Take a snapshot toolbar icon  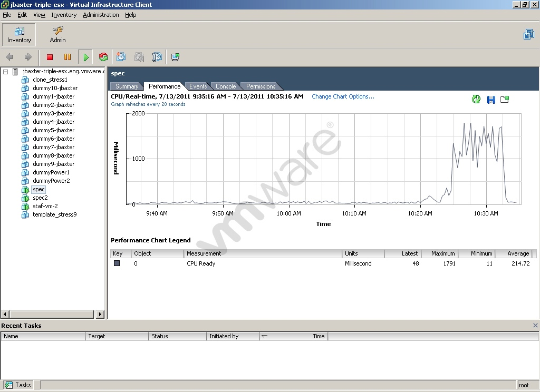pyautogui.click(x=121, y=57)
